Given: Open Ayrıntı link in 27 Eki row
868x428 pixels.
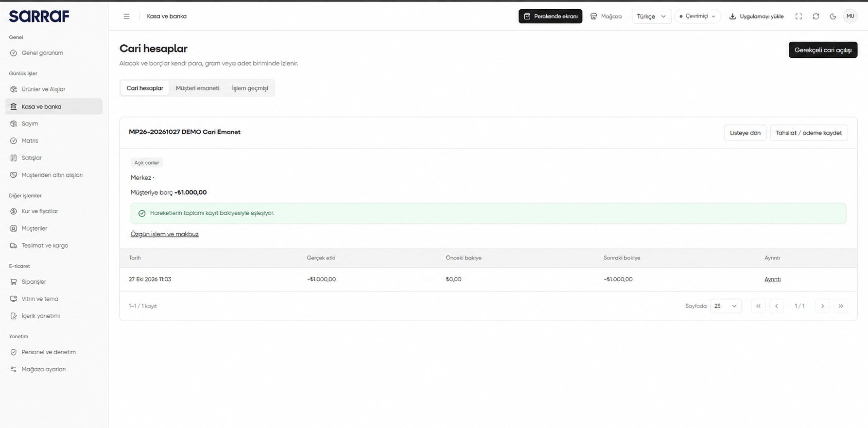Looking at the screenshot, I should [x=772, y=279].
